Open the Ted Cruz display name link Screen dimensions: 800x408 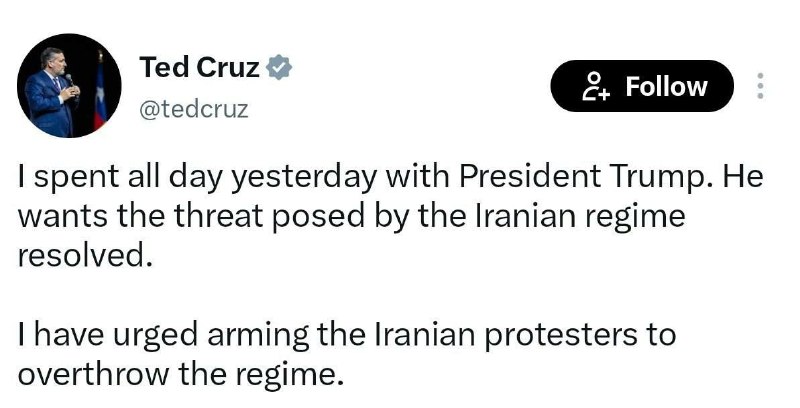tap(199, 68)
